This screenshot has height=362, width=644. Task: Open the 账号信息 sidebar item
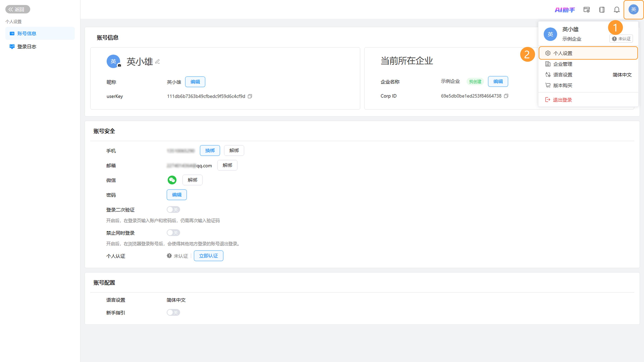[x=40, y=34]
